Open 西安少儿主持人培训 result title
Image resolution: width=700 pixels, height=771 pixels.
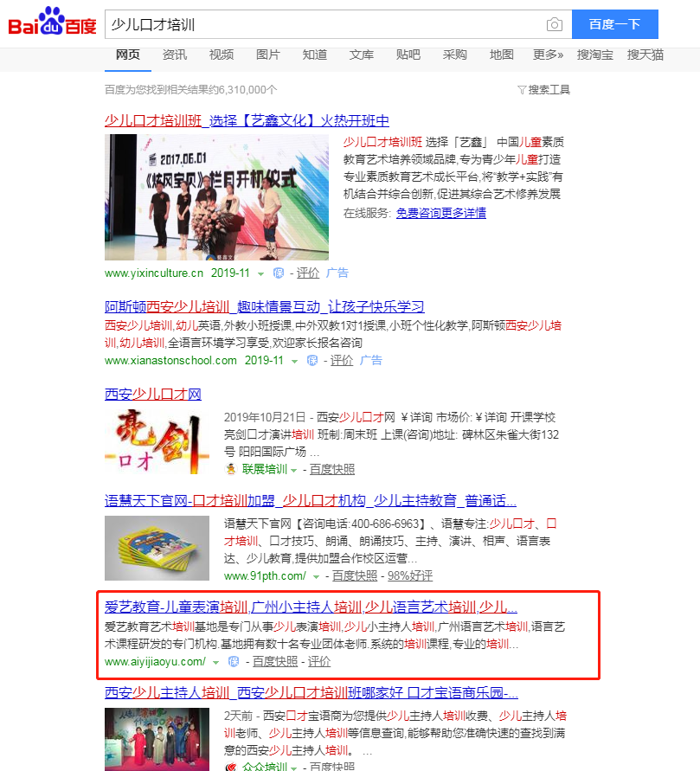pos(311,693)
